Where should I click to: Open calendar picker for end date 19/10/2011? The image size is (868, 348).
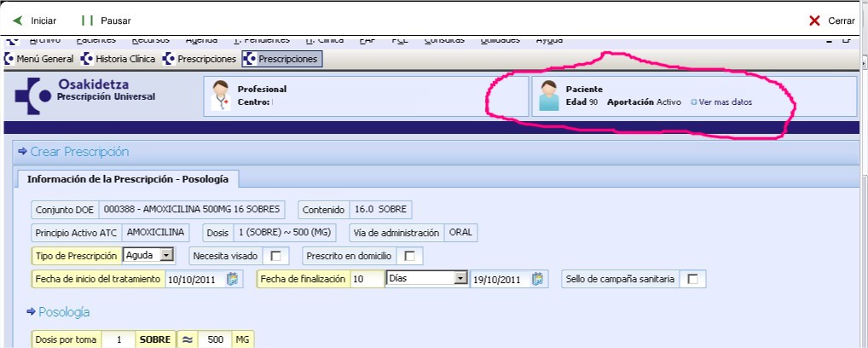(539, 279)
